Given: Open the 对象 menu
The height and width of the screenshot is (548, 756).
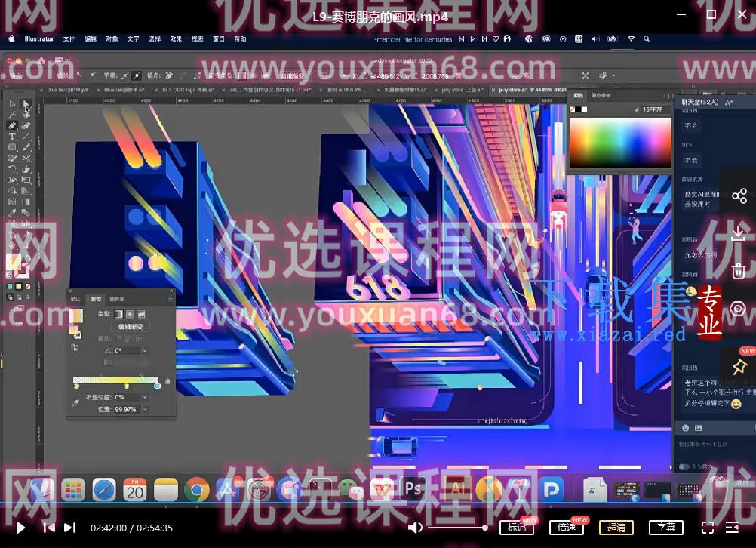Looking at the screenshot, I should 112,39.
